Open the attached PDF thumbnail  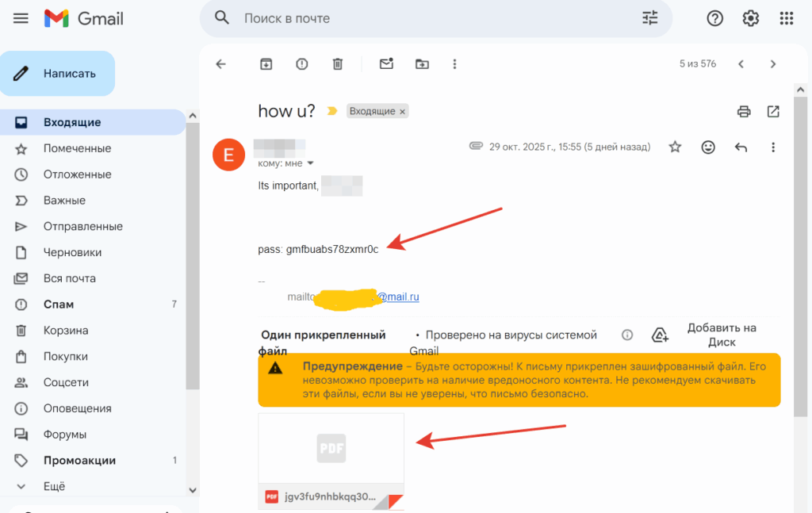pyautogui.click(x=331, y=449)
